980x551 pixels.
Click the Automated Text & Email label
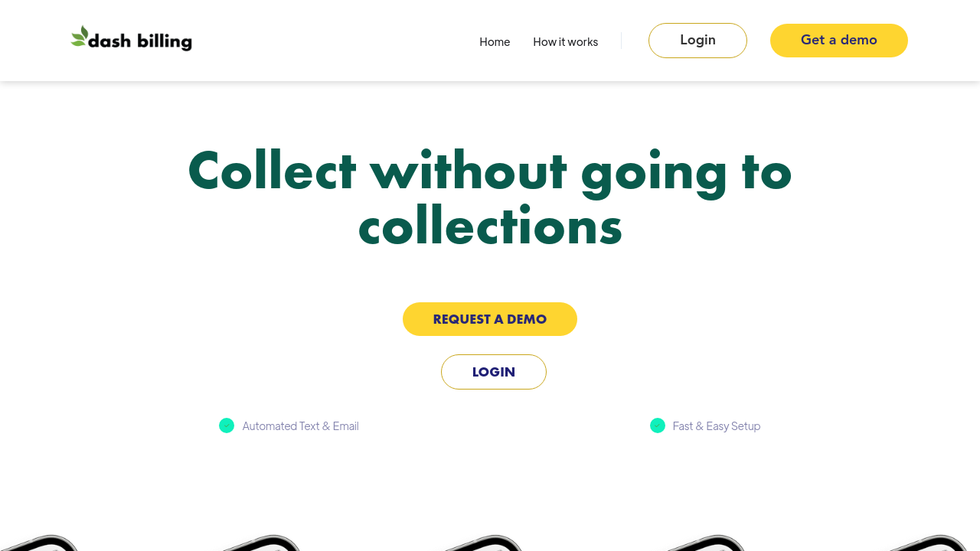[300, 426]
